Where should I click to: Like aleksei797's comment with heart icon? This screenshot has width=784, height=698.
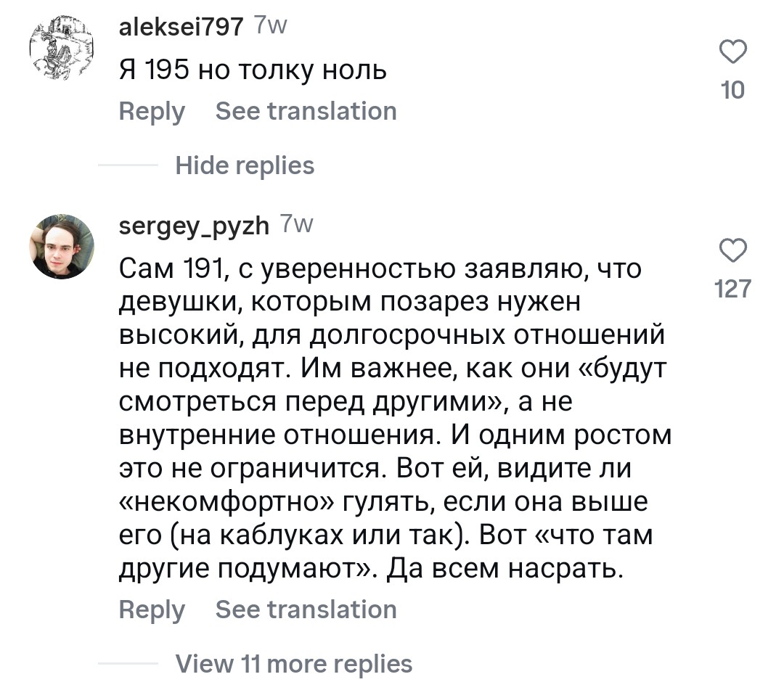point(732,54)
